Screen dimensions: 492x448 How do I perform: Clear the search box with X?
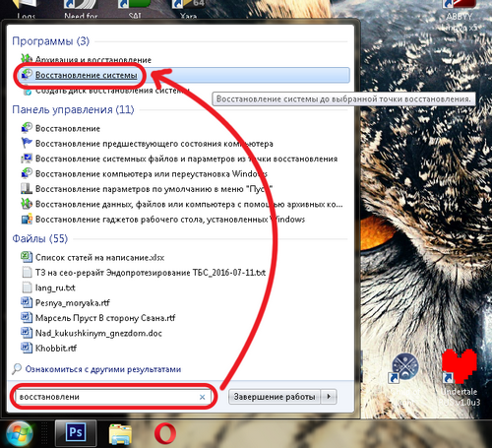[x=203, y=397]
